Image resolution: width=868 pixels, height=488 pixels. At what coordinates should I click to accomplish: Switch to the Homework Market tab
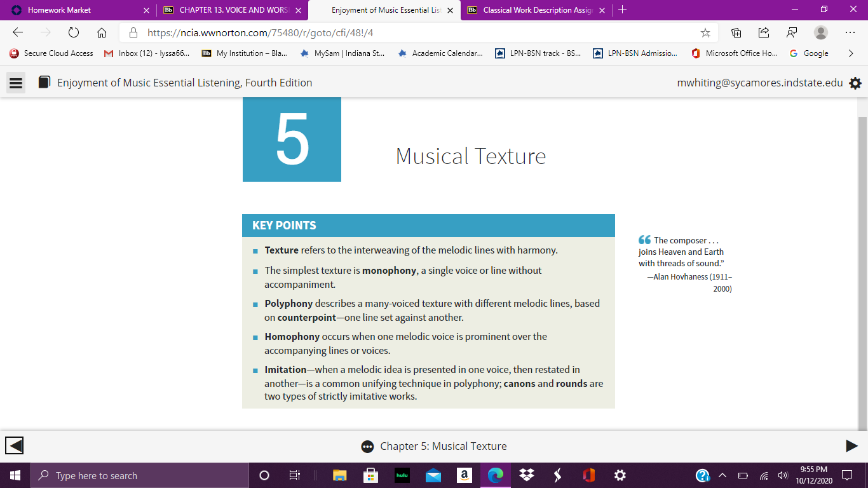(x=79, y=10)
